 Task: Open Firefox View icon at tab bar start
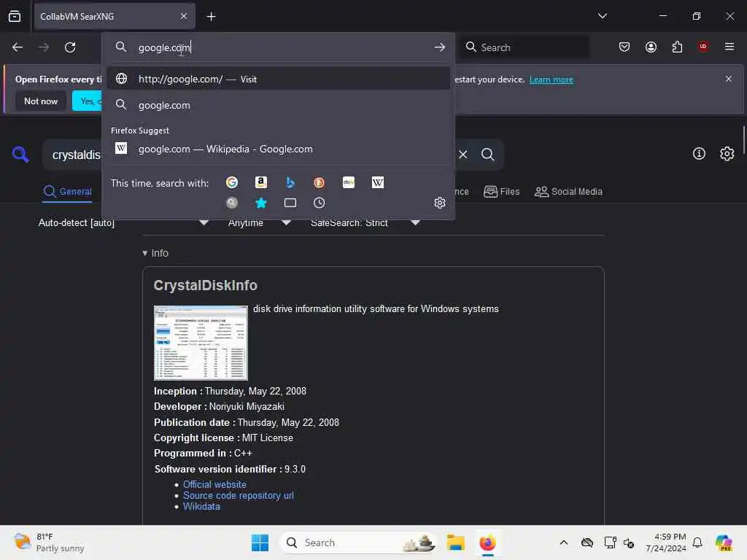[x=15, y=16]
